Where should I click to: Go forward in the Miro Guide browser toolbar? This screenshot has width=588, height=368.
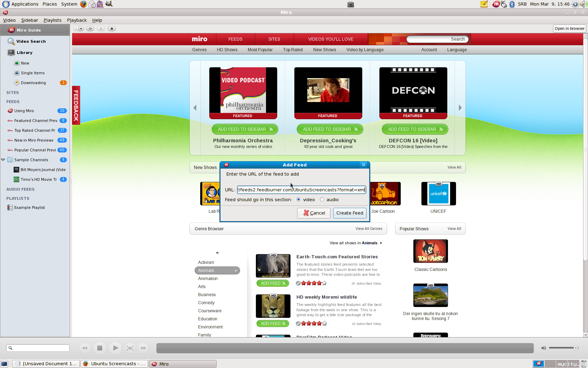point(82,28)
